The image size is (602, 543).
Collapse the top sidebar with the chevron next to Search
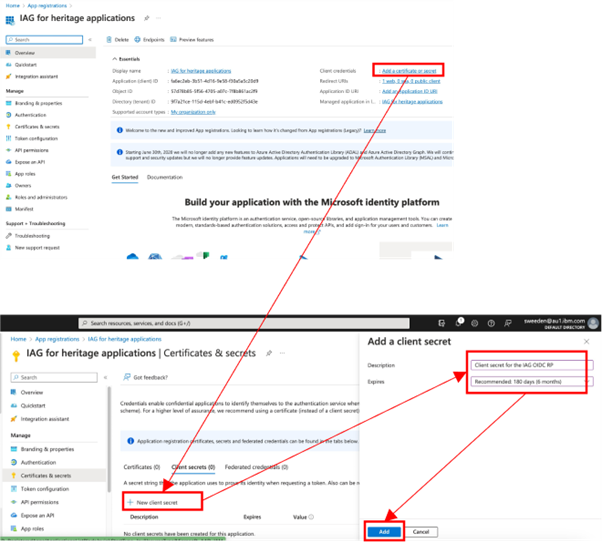90,40
